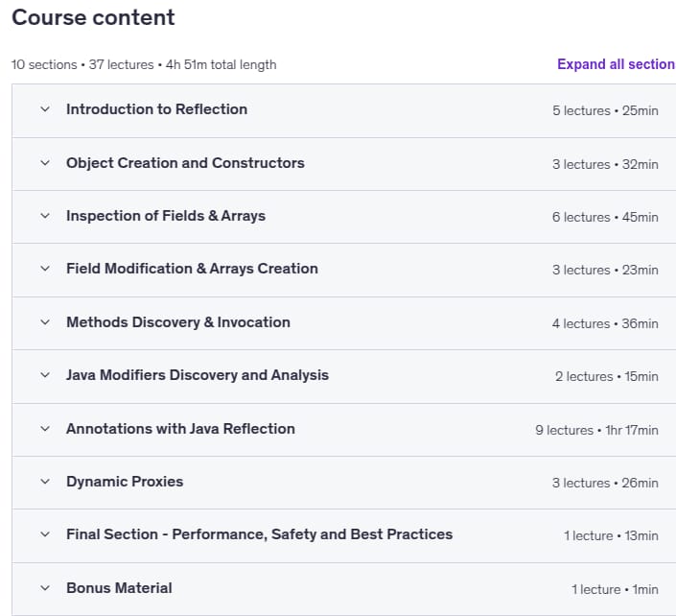Expand chevron for Introduction to Reflection
This screenshot has width=676, height=616.
point(45,109)
